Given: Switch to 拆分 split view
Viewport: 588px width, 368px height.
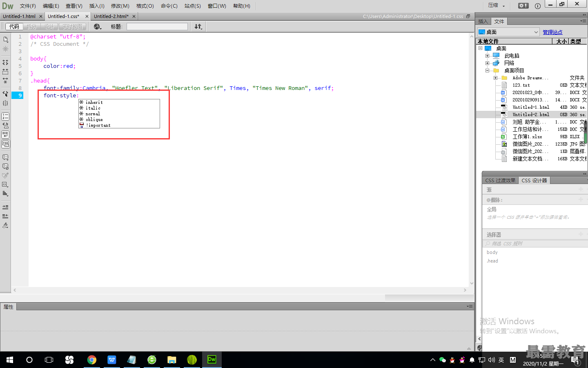Looking at the screenshot, I should click(x=31, y=27).
